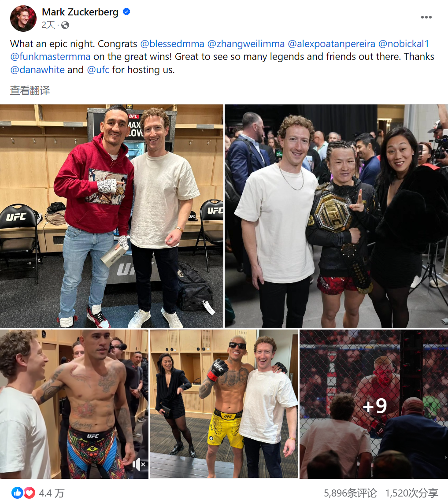View the 5,896条评论 comments

pyautogui.click(x=350, y=493)
